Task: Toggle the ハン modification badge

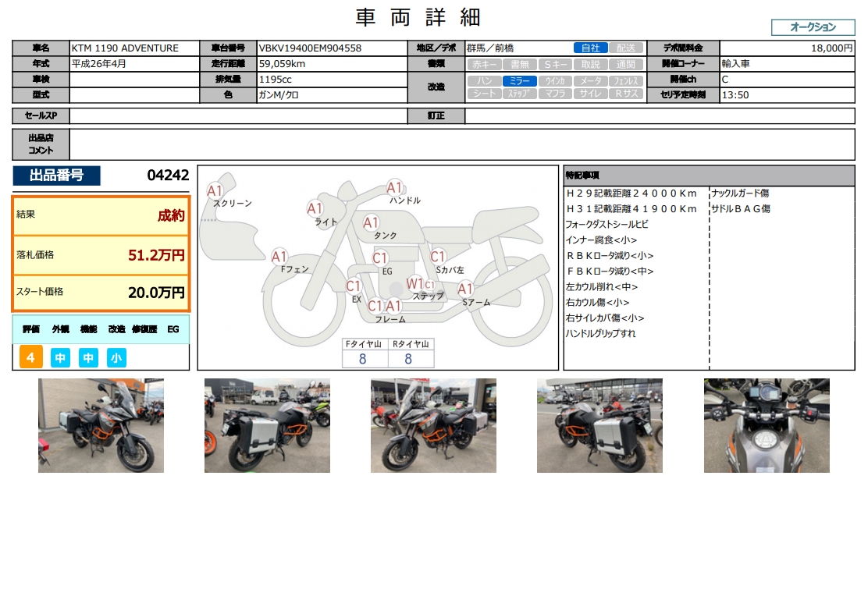Action: pos(485,81)
